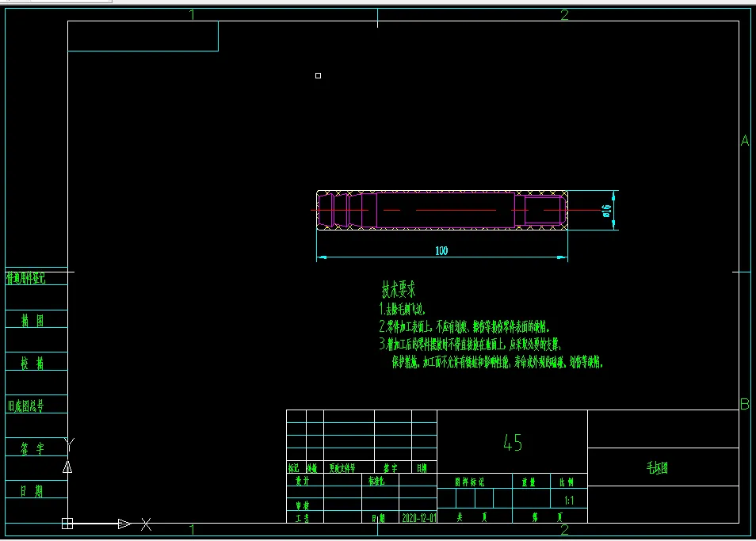Select the 100 length dimension text

pyautogui.click(x=441, y=250)
